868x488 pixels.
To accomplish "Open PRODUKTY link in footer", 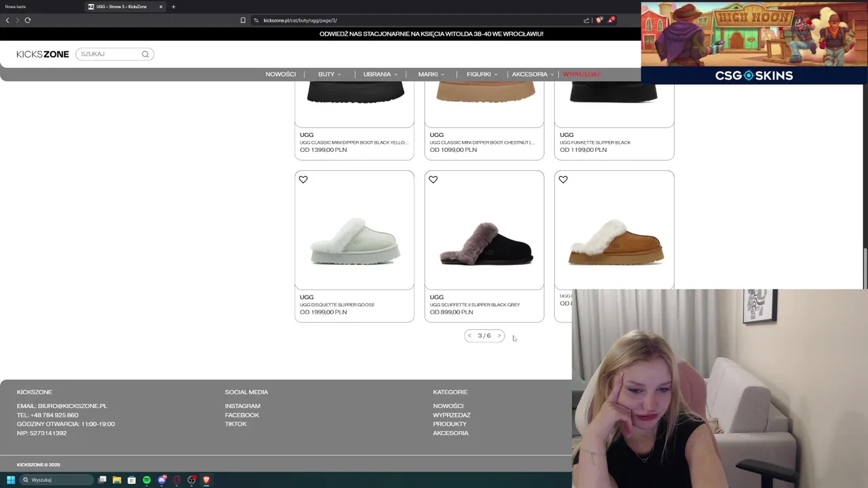I will click(x=450, y=424).
